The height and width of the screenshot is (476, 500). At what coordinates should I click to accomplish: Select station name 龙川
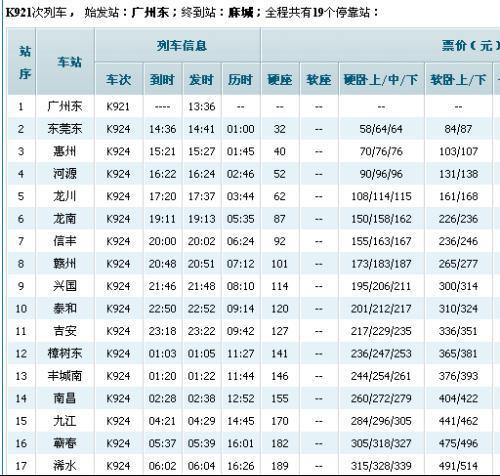(x=65, y=196)
